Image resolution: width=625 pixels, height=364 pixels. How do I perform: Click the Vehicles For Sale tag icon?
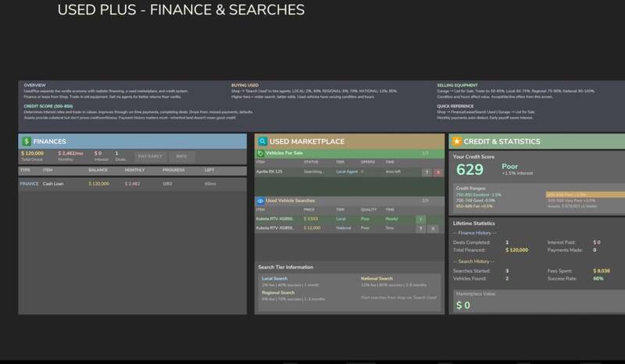click(261, 154)
